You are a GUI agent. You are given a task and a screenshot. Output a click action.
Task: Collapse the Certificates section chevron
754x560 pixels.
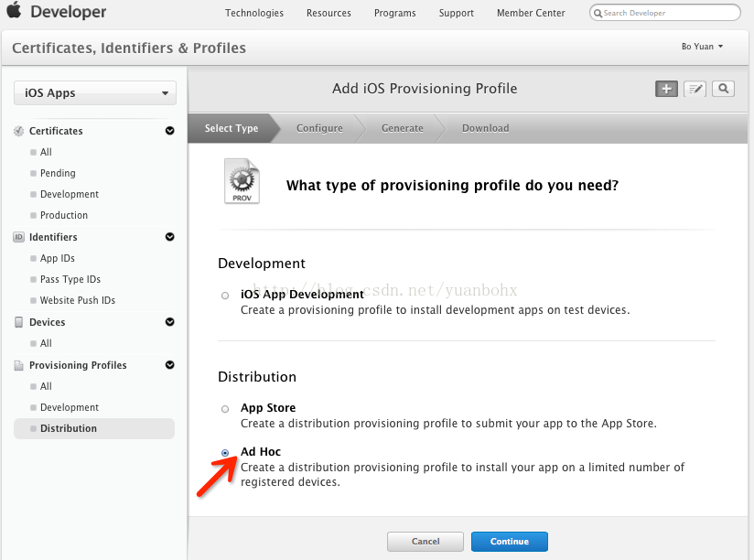[169, 131]
